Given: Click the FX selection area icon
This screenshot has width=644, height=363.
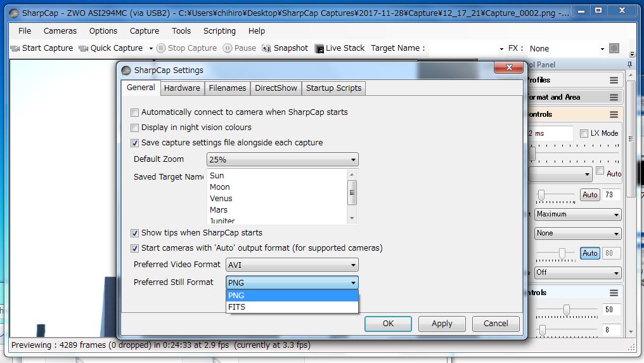Looking at the screenshot, I should (614, 48).
